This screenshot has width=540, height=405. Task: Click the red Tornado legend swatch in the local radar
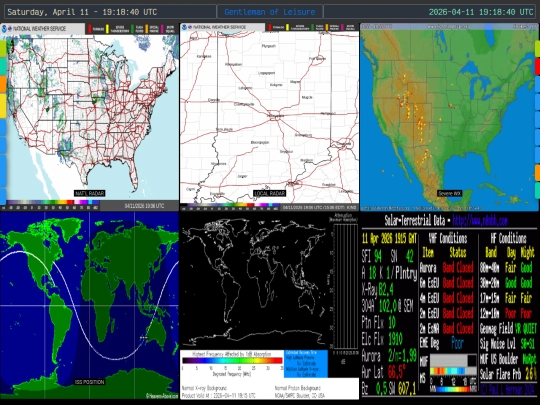pyautogui.click(x=270, y=27)
